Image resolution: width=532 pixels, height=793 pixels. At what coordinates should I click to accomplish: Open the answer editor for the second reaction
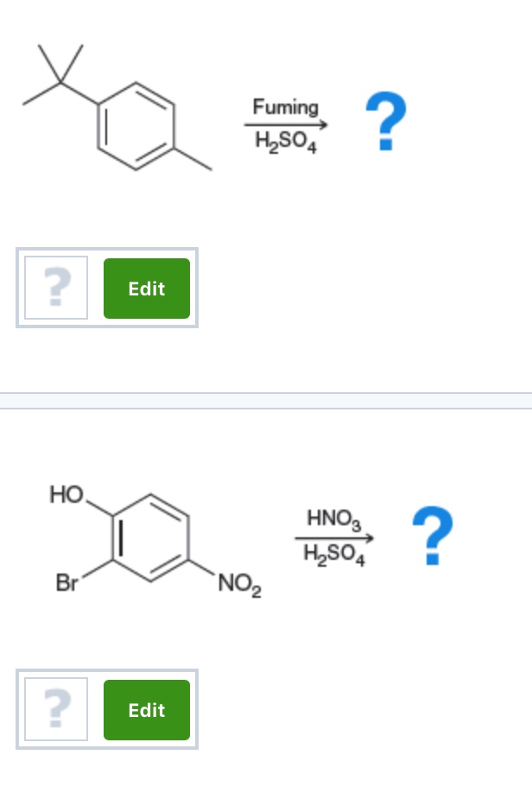(x=146, y=709)
